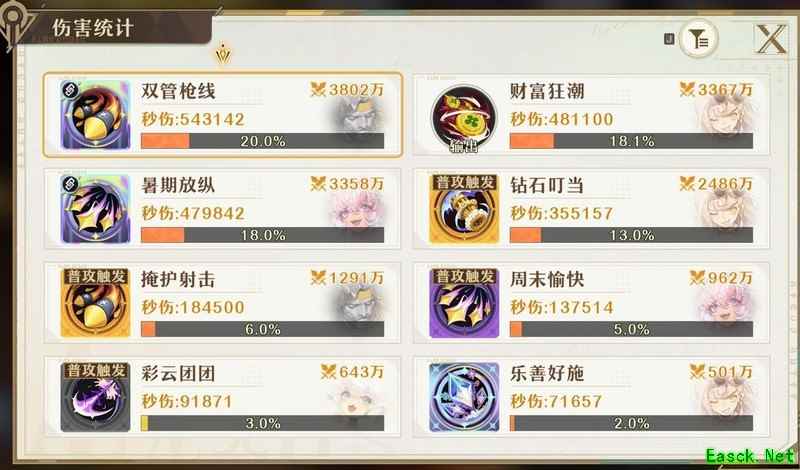Click the 20.0% damage bar of 双管枪线
Screen dimensions: 800x470
click(x=262, y=141)
